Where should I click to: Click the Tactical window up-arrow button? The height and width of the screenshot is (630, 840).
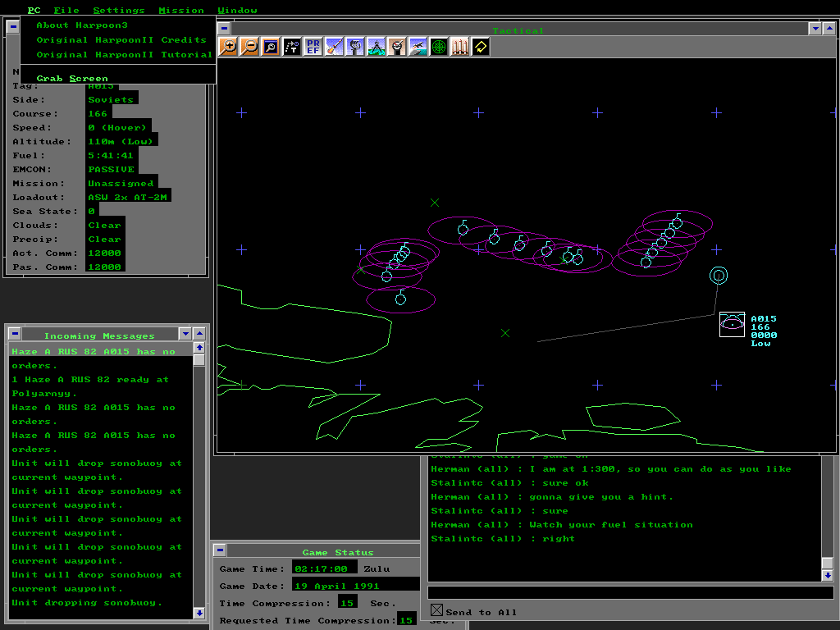point(829,29)
